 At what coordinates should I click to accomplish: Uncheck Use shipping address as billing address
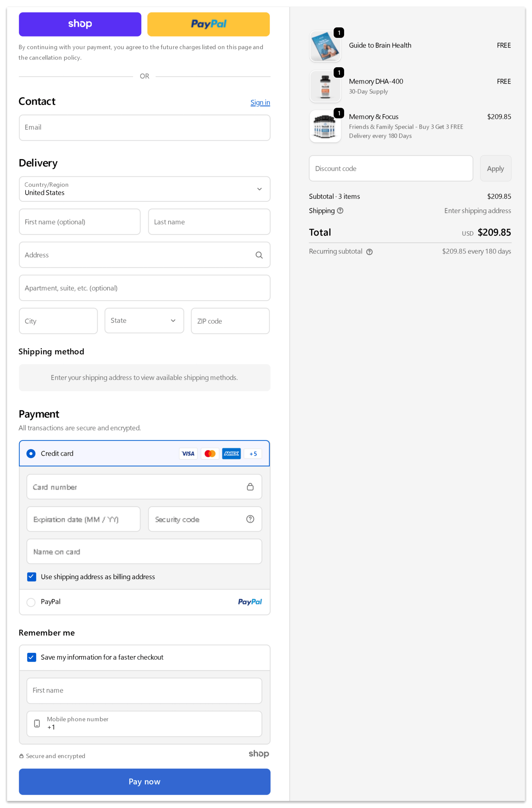click(x=31, y=576)
